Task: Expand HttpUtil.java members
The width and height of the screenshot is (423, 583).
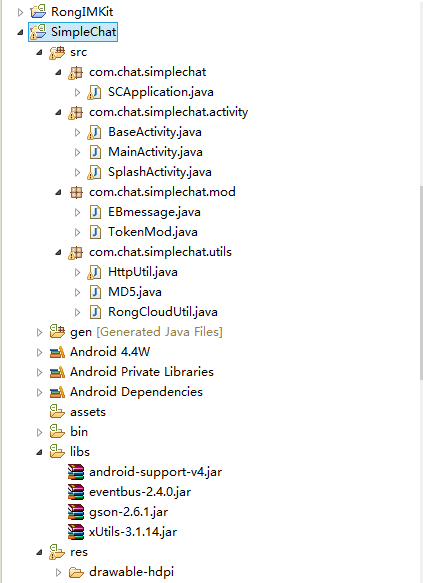Action: click(77, 273)
